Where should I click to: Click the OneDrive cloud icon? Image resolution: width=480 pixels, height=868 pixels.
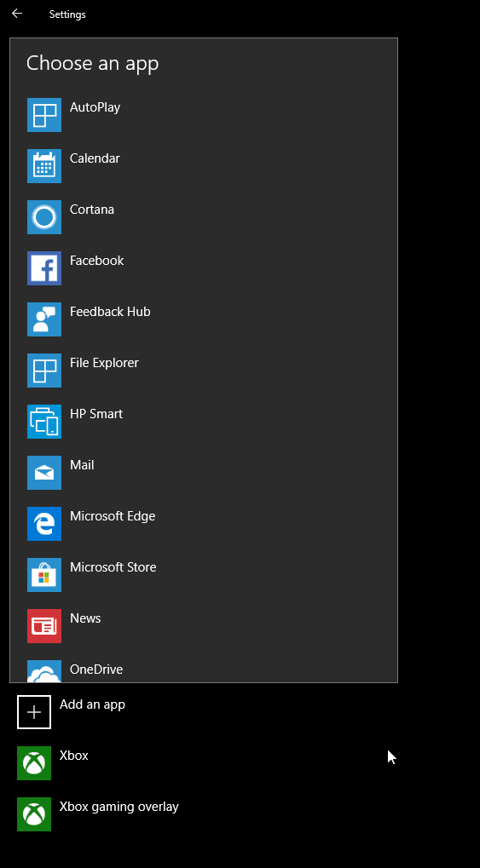click(x=44, y=671)
